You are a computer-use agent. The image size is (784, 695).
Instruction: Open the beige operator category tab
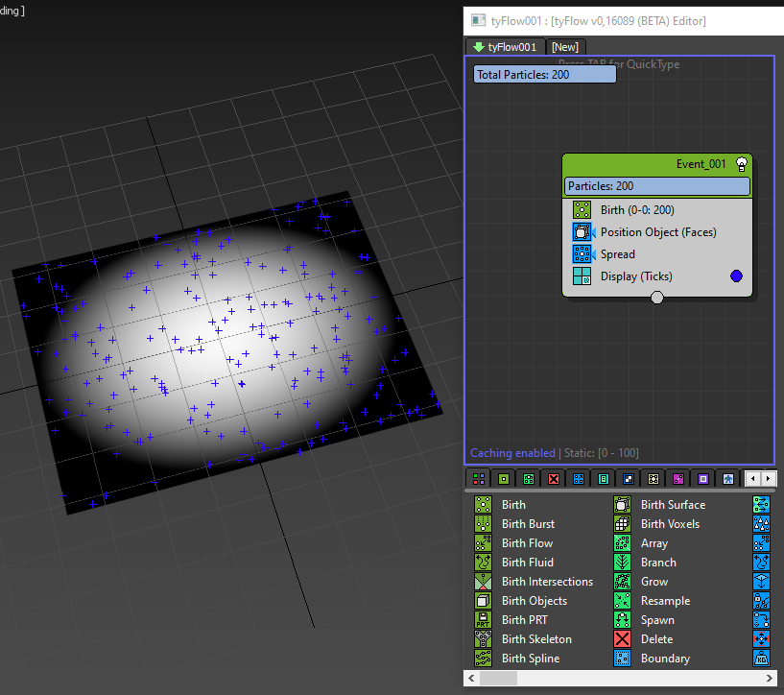coord(653,479)
